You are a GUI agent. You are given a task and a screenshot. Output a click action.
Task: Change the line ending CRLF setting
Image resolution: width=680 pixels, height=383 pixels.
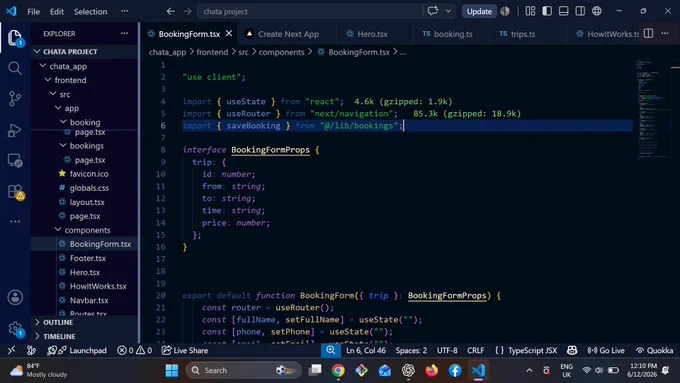tap(475, 350)
